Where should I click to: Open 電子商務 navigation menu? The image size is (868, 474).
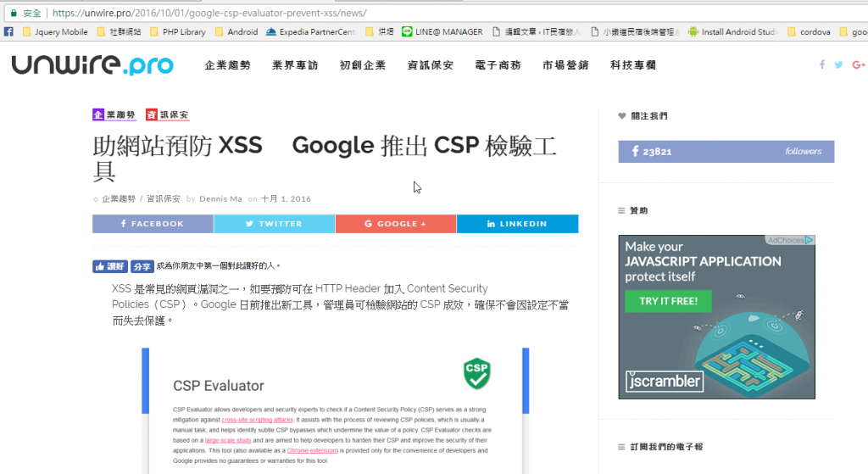498,65
